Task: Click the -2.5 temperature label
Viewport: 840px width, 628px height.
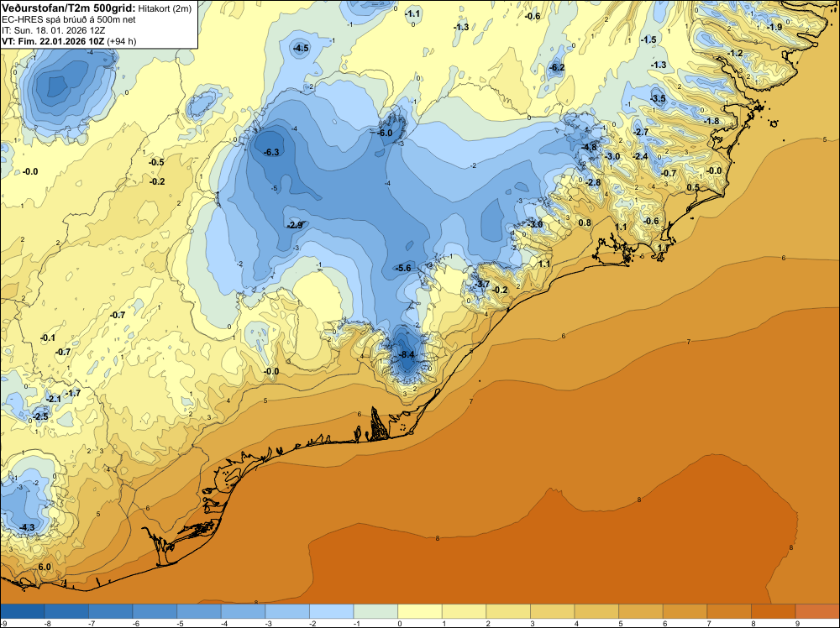Action: [x=40, y=416]
